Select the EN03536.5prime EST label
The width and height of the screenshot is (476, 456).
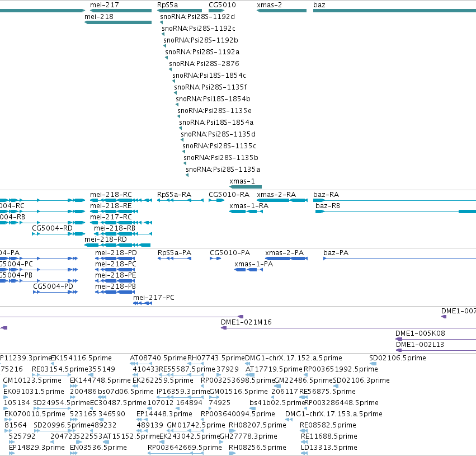coord(98,448)
